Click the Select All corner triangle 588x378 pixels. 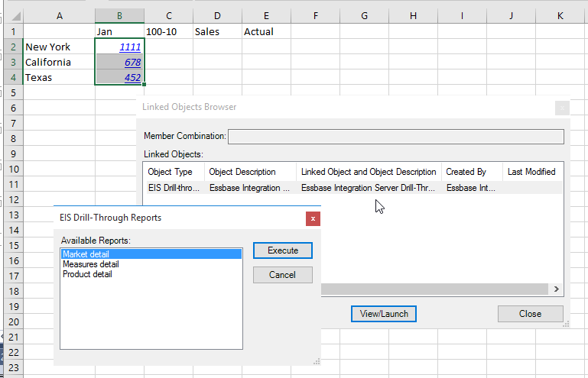[15, 16]
